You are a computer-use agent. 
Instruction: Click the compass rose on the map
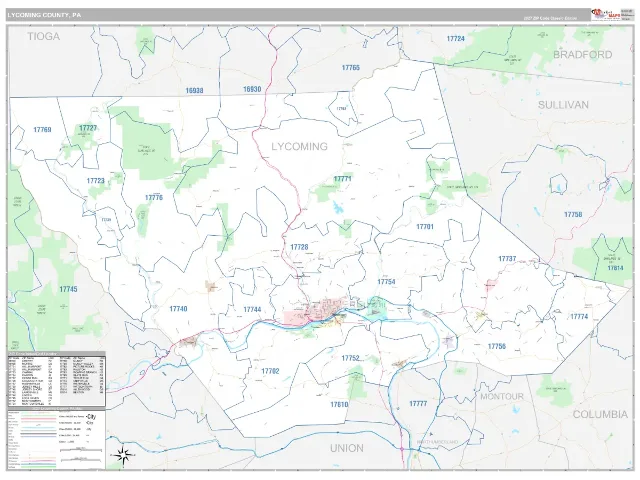coord(123,454)
